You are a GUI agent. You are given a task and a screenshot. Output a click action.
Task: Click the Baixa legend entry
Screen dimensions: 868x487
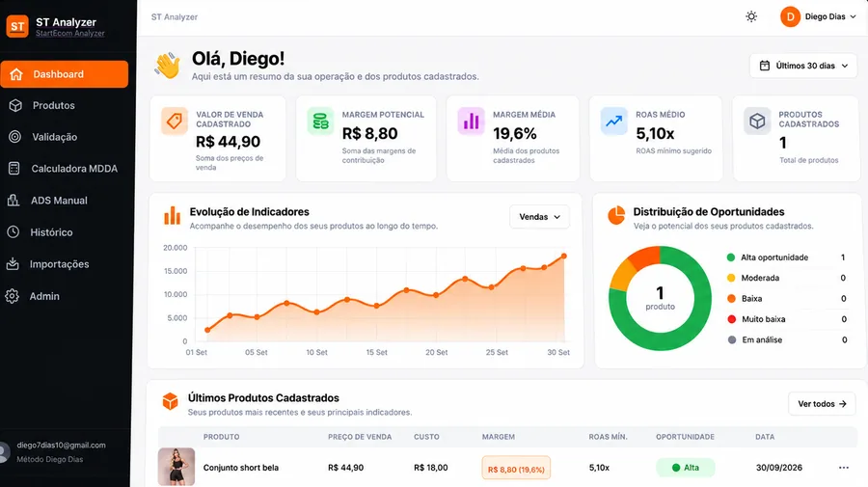click(786, 298)
